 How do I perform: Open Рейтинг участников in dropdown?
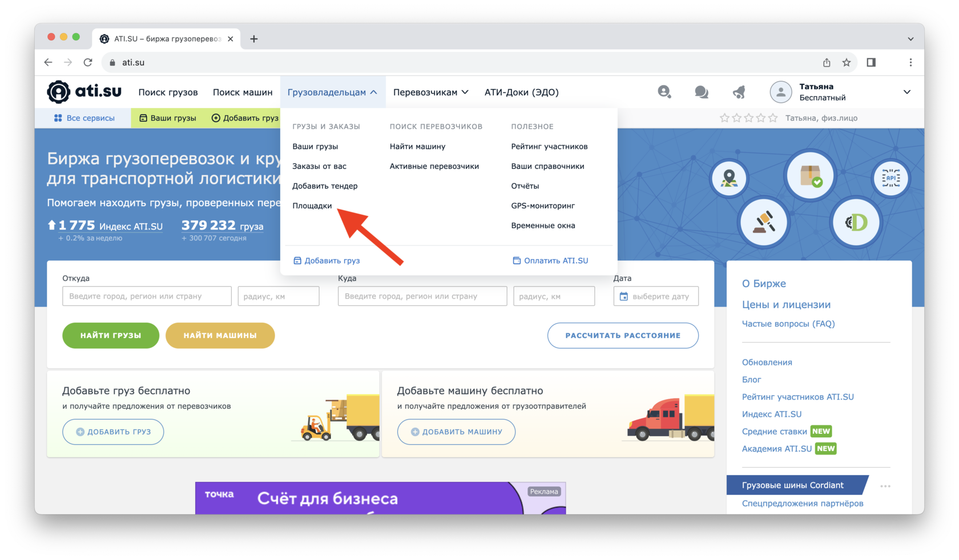tap(549, 146)
